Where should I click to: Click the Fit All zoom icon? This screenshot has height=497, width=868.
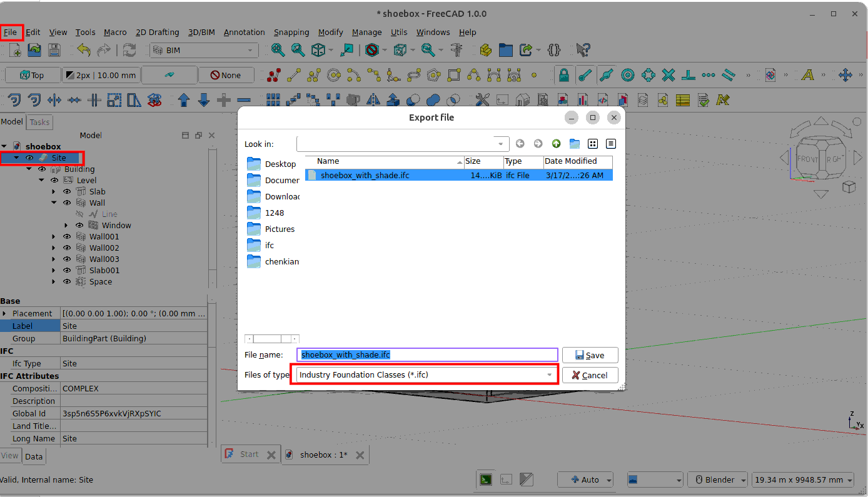278,50
